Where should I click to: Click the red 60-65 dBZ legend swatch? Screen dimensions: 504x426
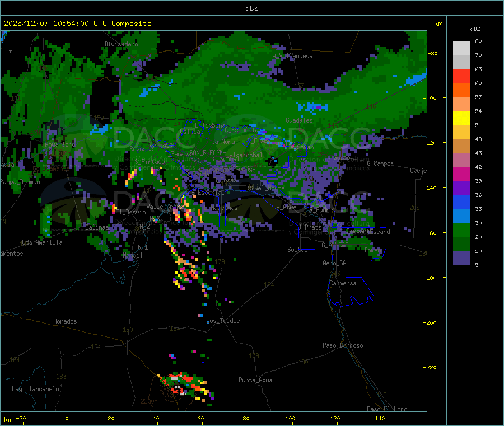461,76
